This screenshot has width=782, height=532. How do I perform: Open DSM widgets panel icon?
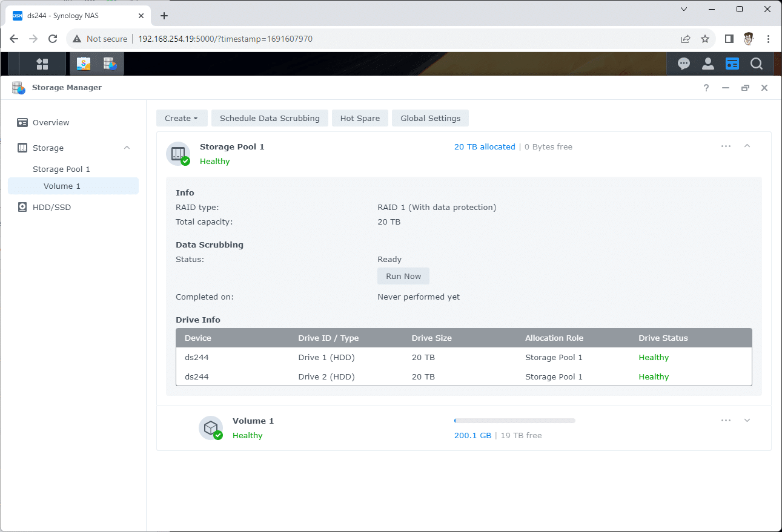[x=732, y=64]
